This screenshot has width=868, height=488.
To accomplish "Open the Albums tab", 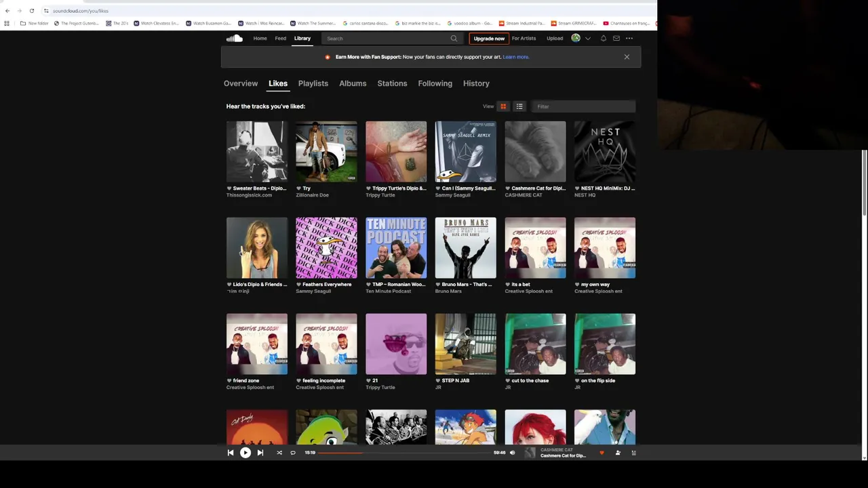I will 353,83.
